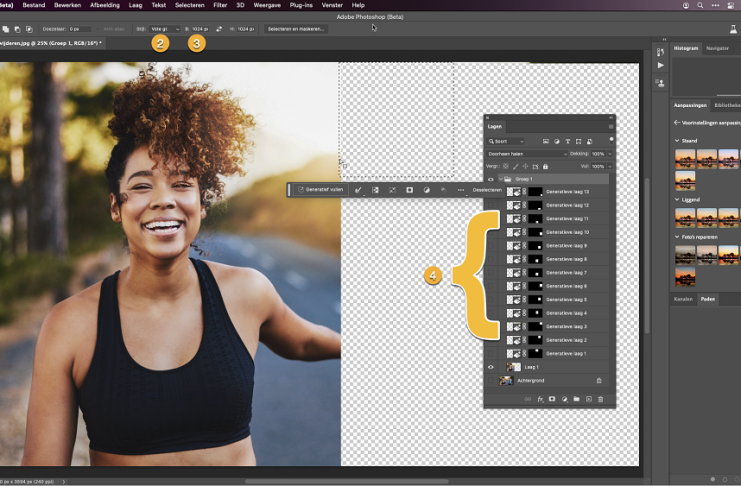Delete layer with trash icon

click(x=601, y=399)
